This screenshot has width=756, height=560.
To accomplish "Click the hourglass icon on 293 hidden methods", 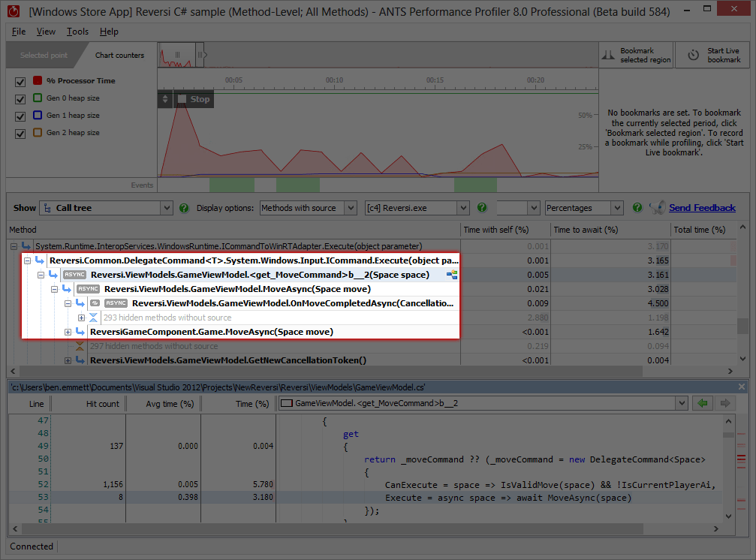I will coord(94,318).
